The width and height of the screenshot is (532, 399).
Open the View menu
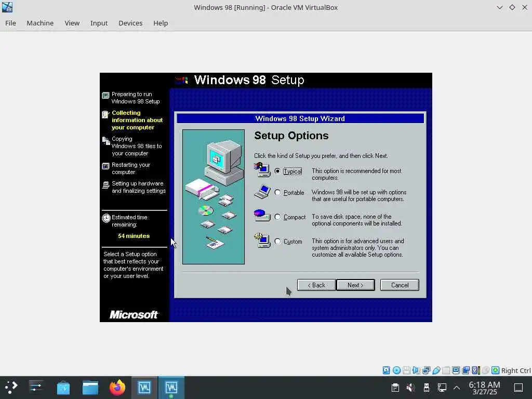[x=72, y=23]
